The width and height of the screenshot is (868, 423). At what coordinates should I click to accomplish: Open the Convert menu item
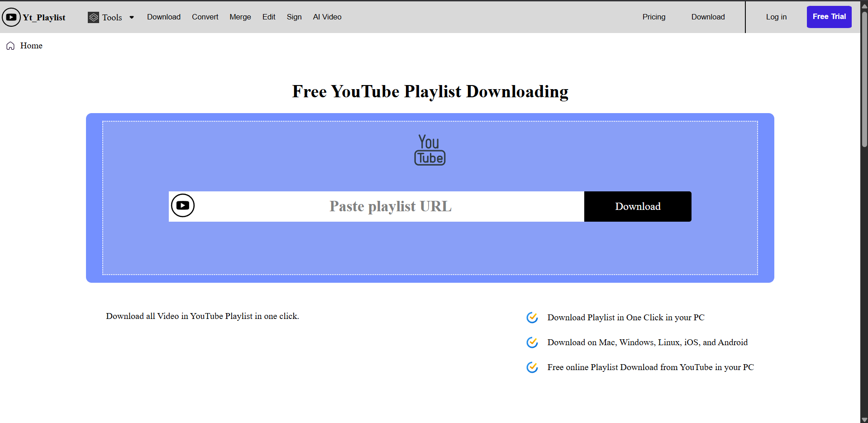[205, 17]
